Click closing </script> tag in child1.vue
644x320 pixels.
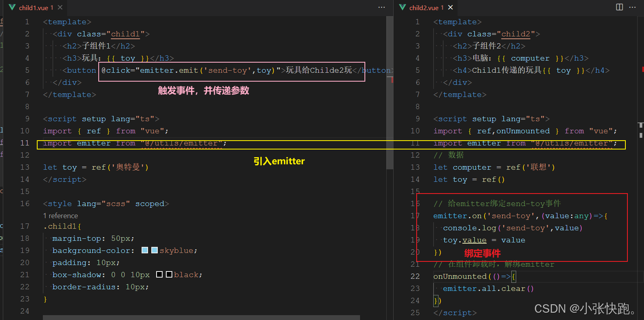(x=65, y=179)
